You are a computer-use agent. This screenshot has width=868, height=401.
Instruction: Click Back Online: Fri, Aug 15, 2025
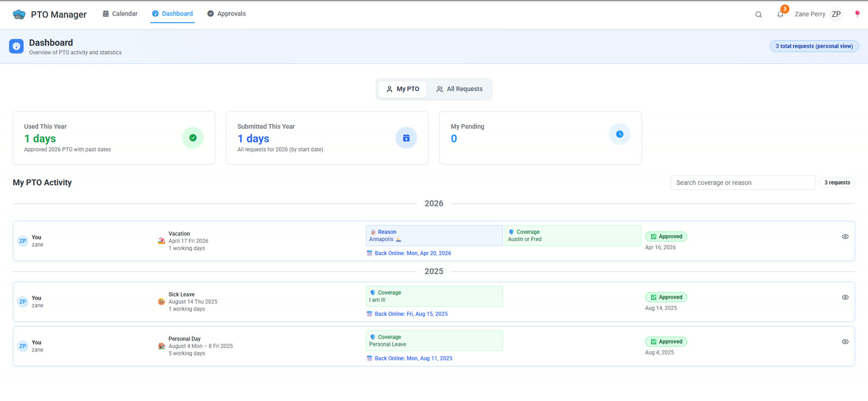click(407, 314)
